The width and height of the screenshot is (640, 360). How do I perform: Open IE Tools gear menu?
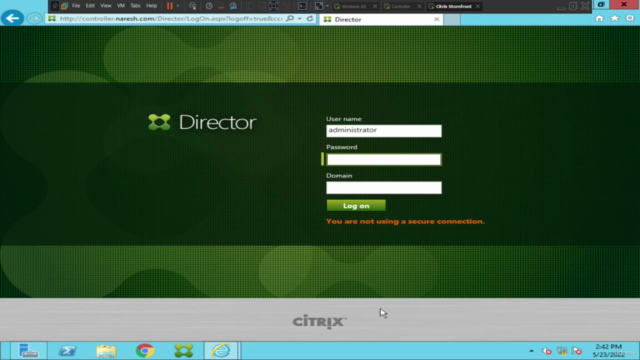coord(630,18)
